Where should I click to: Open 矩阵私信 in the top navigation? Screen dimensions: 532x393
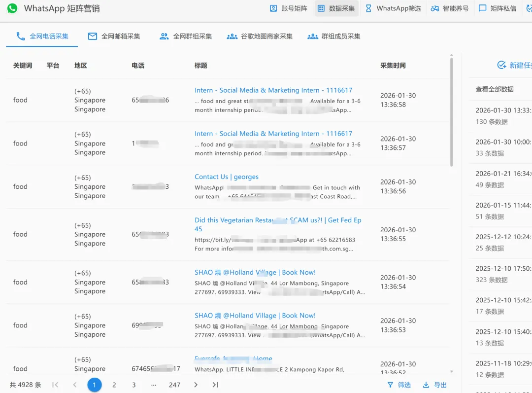(x=497, y=8)
